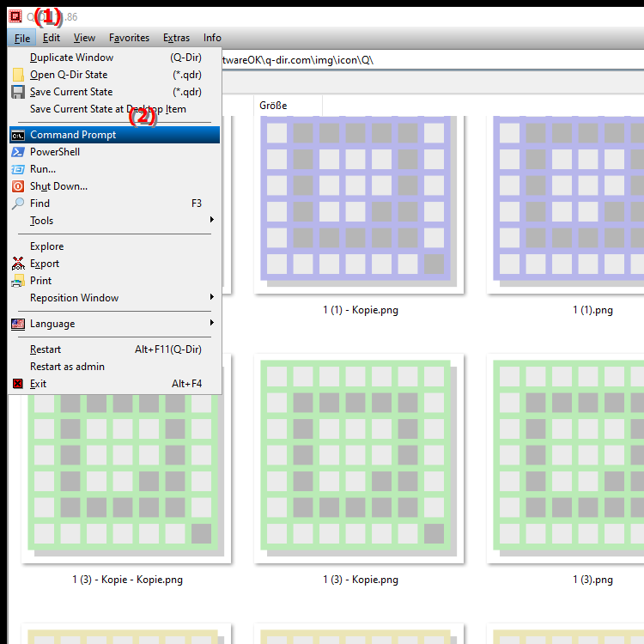Click the Open Q-Dir State folder icon
Screen dimensions: 644x644
[18, 75]
